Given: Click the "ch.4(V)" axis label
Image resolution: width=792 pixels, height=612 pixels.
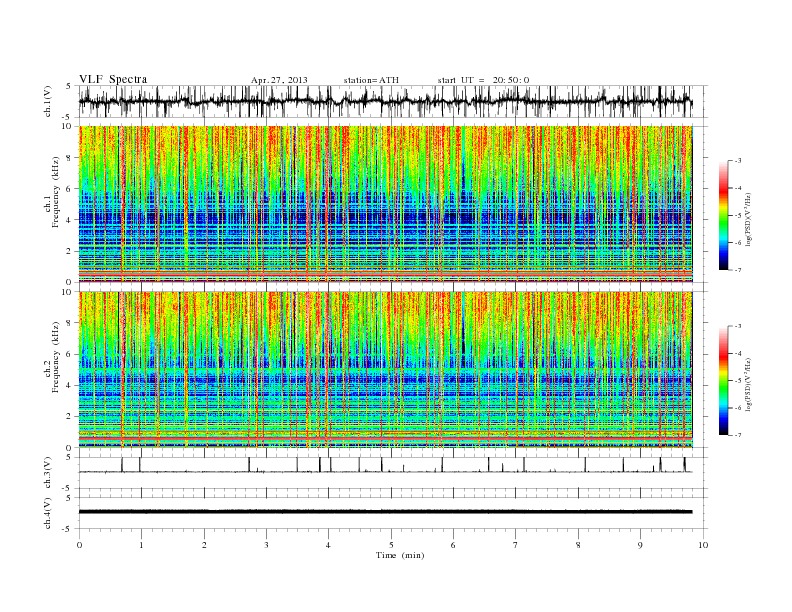Looking at the screenshot, I should click(48, 513).
